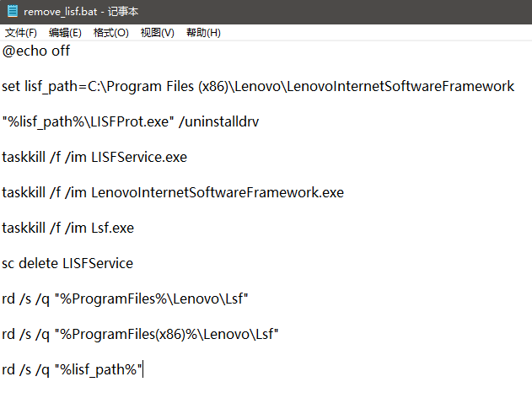Click the taskkill Lsf.exe line
Viewport: 532px width, 398px height.
[x=67, y=228]
